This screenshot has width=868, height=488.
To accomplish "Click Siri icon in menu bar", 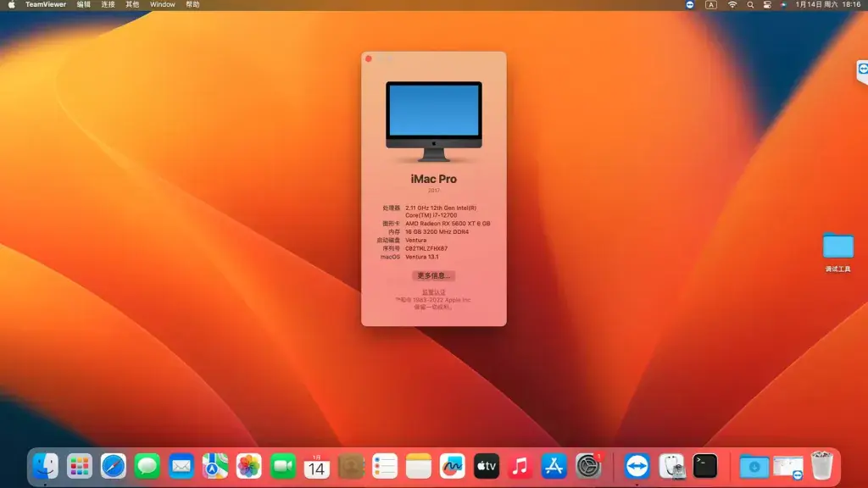I will click(x=783, y=4).
